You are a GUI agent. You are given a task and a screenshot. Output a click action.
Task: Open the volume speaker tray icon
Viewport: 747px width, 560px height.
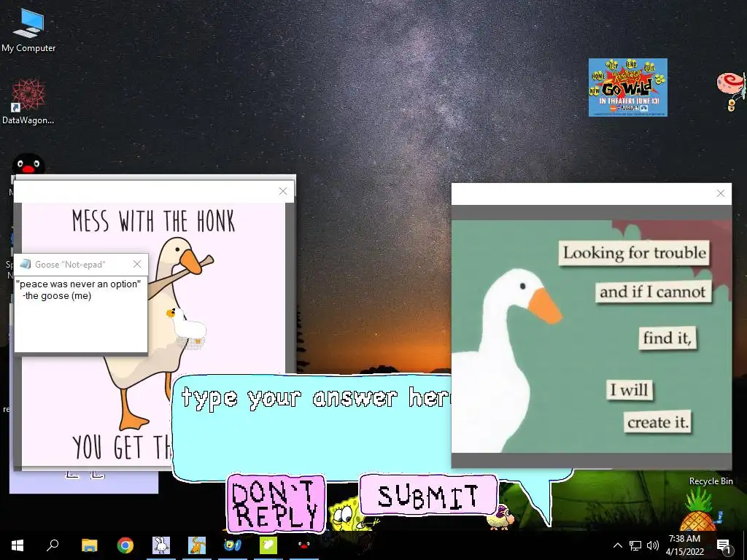coord(653,545)
